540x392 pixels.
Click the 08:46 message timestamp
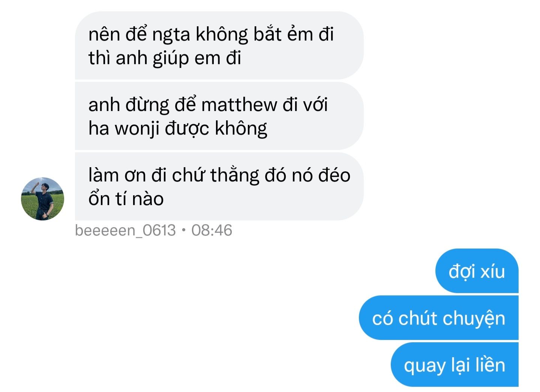[x=211, y=230]
